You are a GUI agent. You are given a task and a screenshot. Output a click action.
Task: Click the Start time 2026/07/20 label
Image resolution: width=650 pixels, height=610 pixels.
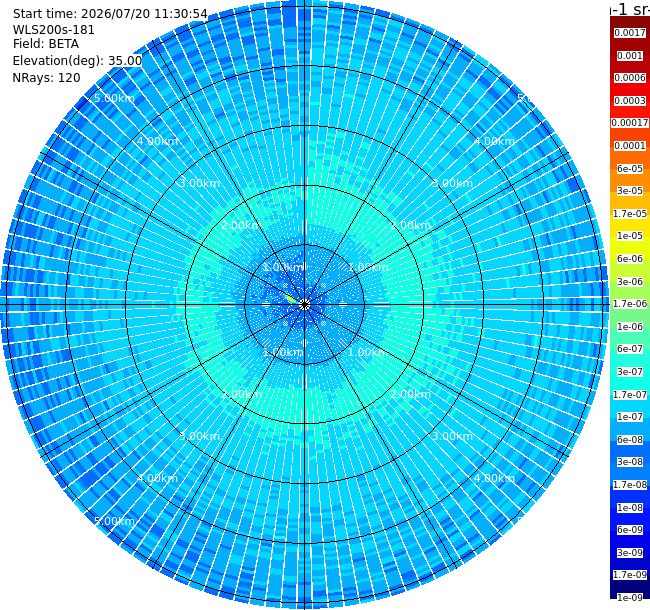[110, 14]
